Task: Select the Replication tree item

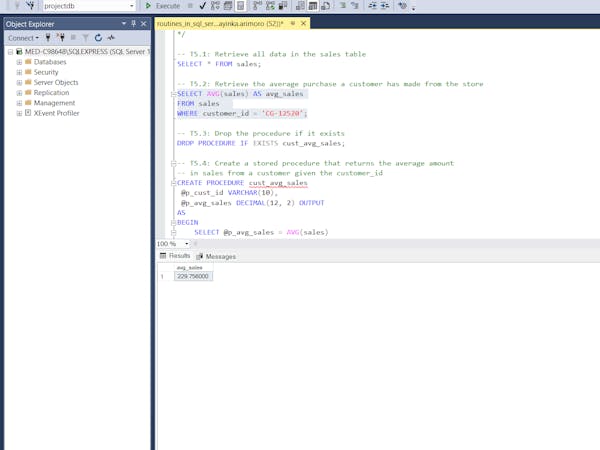Action: 51,93
